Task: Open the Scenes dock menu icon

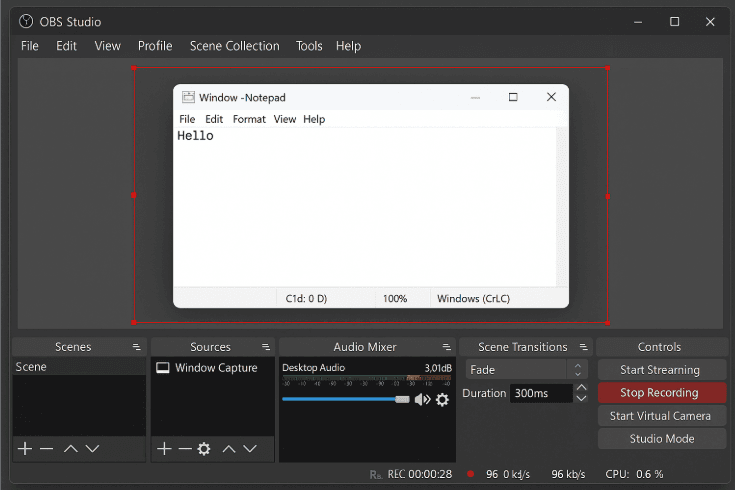Action: click(136, 347)
